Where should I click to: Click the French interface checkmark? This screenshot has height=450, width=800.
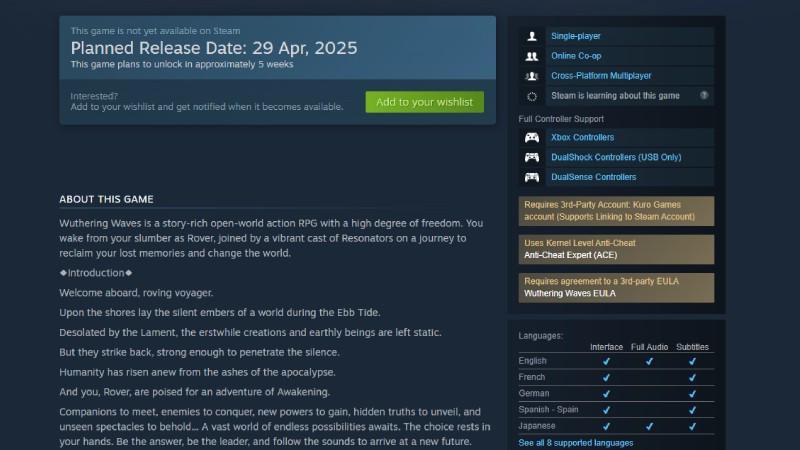[x=606, y=378]
